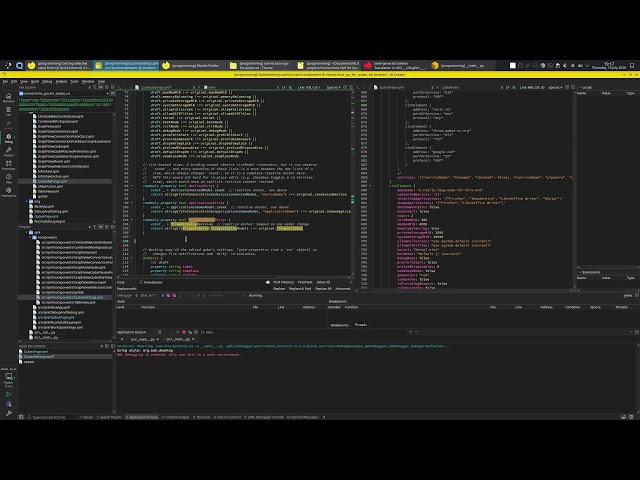Switch to Debug mode in sidebar
This screenshot has width=640, height=480.
click(9, 138)
